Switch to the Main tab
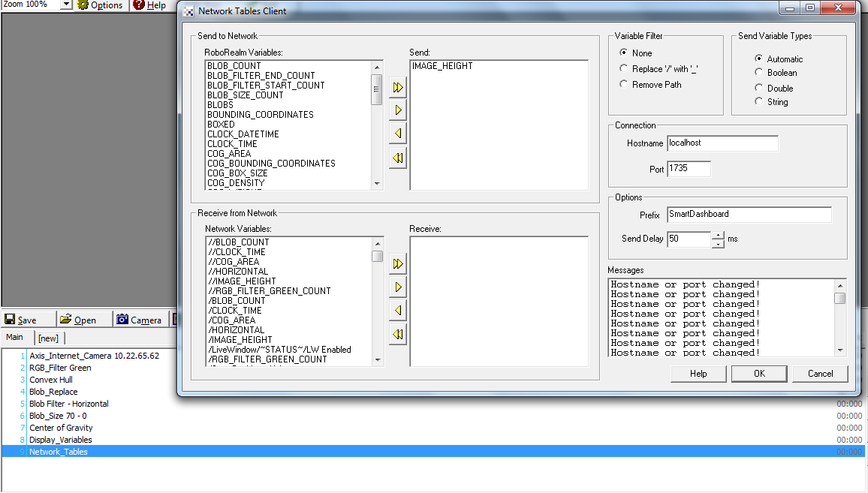The image size is (868, 493). [15, 337]
